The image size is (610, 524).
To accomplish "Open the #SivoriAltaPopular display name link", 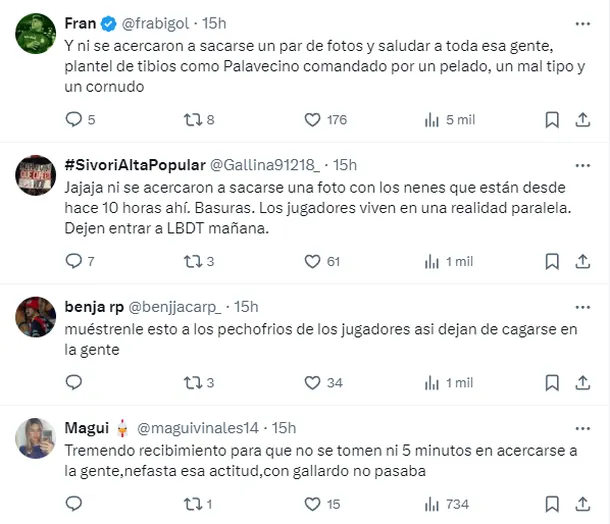I will tap(131, 164).
